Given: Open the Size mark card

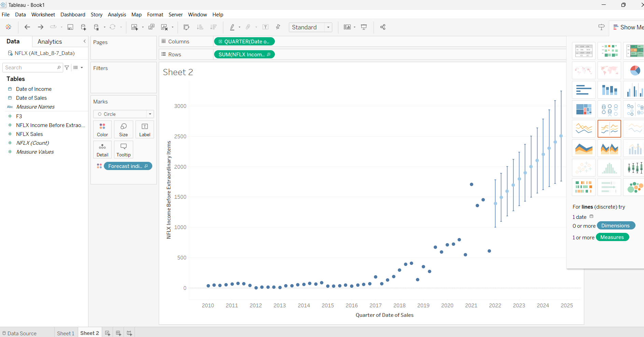Looking at the screenshot, I should pyautogui.click(x=124, y=129).
